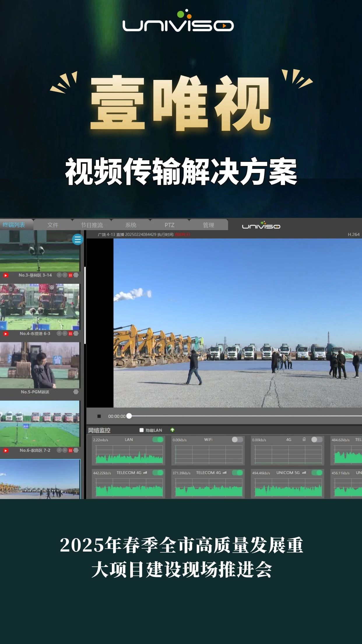Check the 隐藏LAN checkbox
The height and width of the screenshot is (644, 362).
pos(142,430)
